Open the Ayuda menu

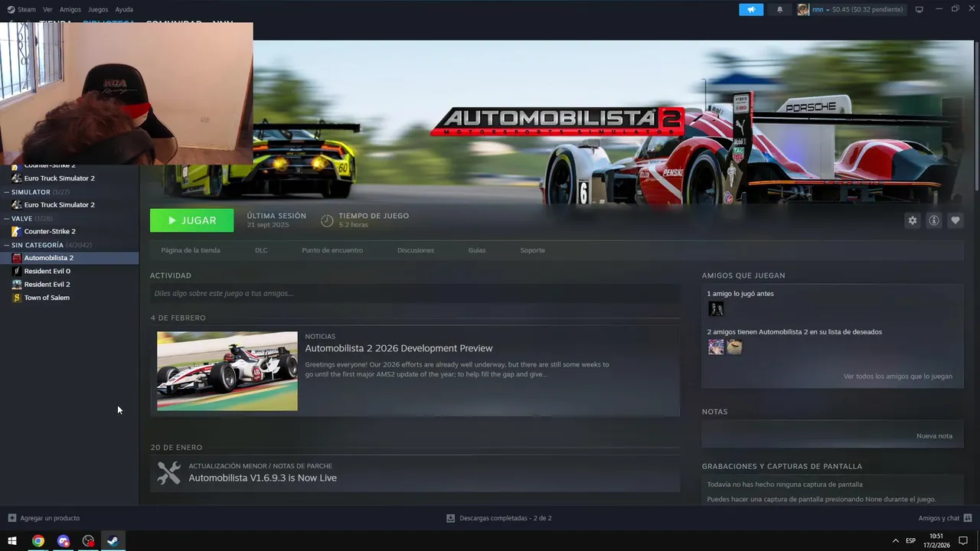pyautogui.click(x=124, y=9)
